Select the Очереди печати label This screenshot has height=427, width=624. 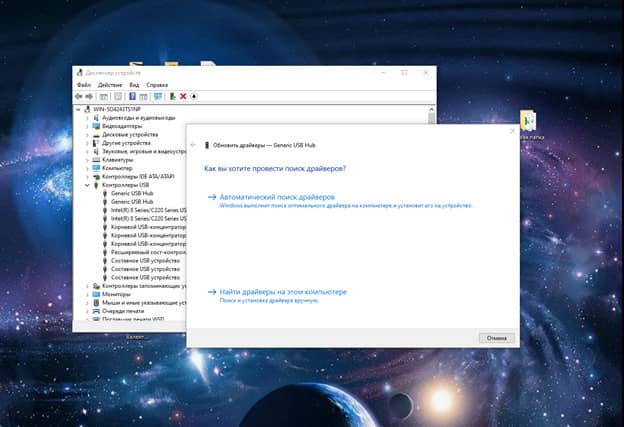pos(123,311)
